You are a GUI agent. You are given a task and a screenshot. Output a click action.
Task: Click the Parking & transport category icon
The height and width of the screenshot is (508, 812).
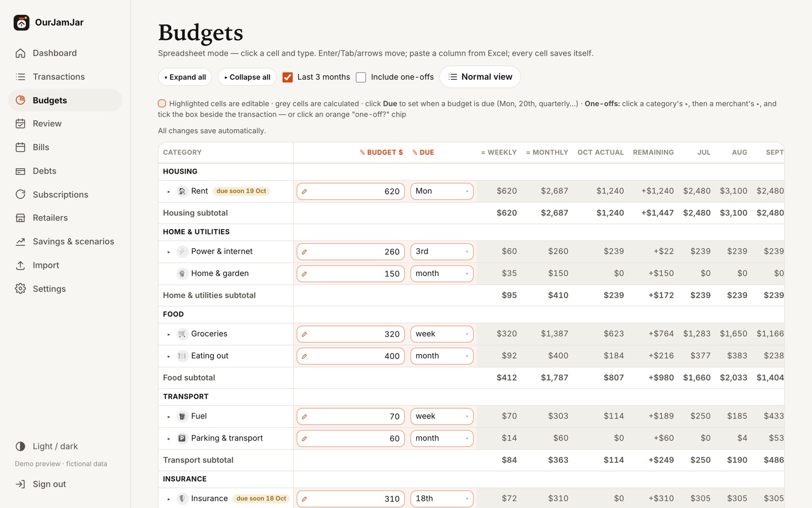coord(182,438)
